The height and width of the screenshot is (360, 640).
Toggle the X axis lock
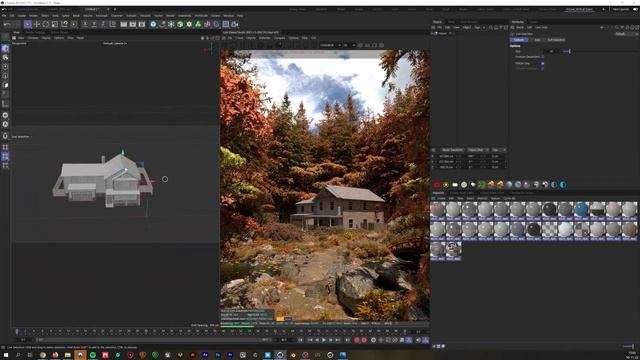click(85, 24)
